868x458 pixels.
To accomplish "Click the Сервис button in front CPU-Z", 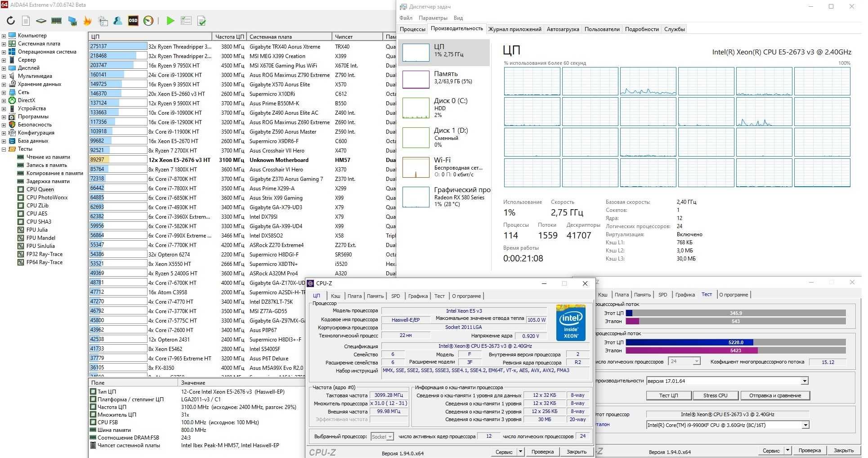I will pos(504,452).
